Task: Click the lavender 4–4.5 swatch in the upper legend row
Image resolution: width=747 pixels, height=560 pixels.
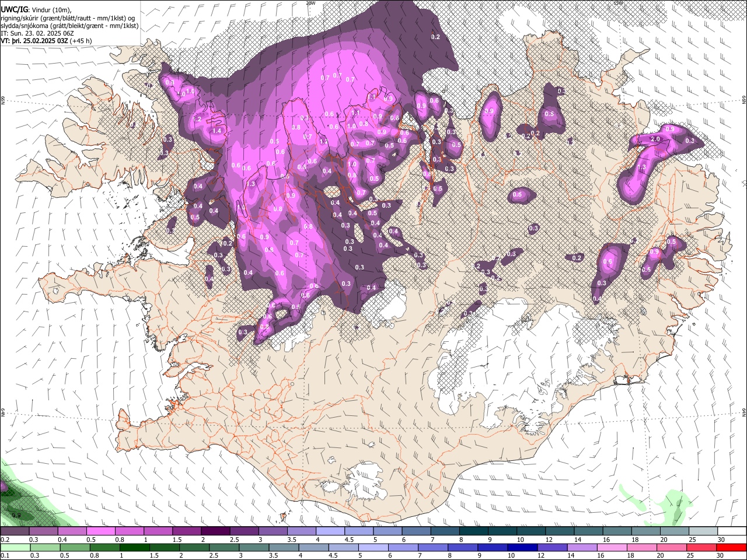Action: tap(330, 531)
